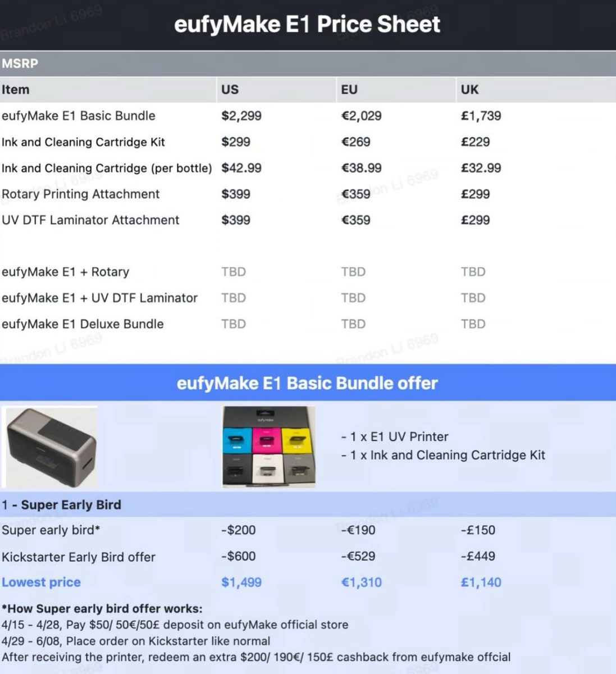616x674 pixels.
Task: Click the $1,499 lowest US price
Action: click(x=241, y=582)
